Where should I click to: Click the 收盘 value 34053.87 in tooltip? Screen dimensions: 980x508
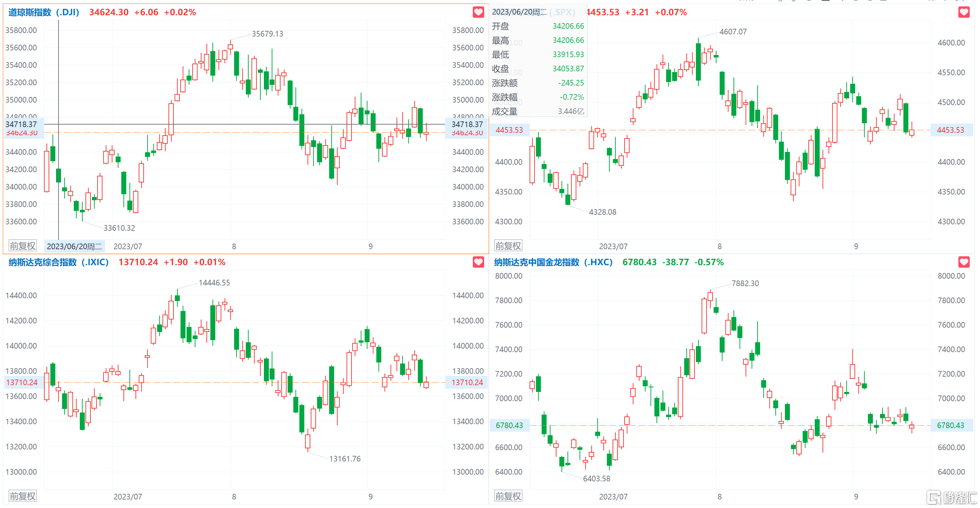tap(568, 69)
